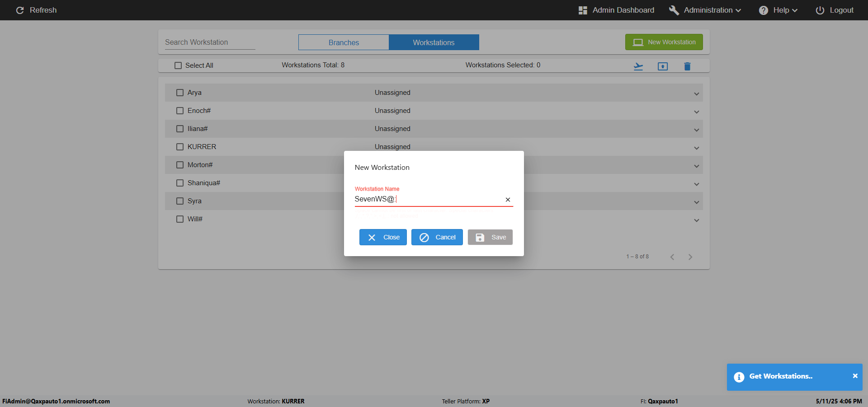Check the Will# workstation checkbox
This screenshot has height=407, width=868.
coord(180,219)
